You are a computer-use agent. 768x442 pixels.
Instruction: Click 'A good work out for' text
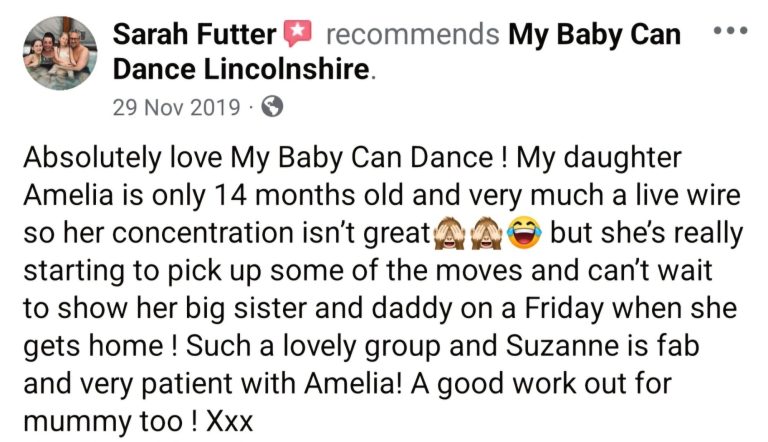(x=541, y=384)
